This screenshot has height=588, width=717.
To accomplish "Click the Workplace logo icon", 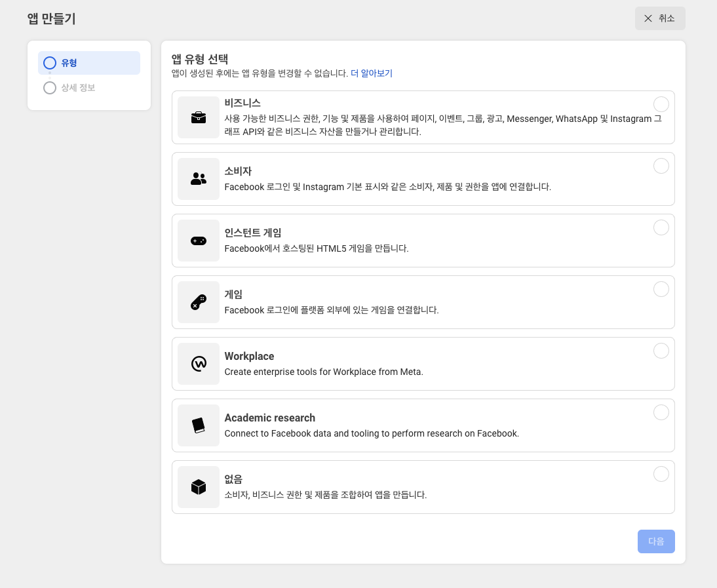I will coord(199,364).
